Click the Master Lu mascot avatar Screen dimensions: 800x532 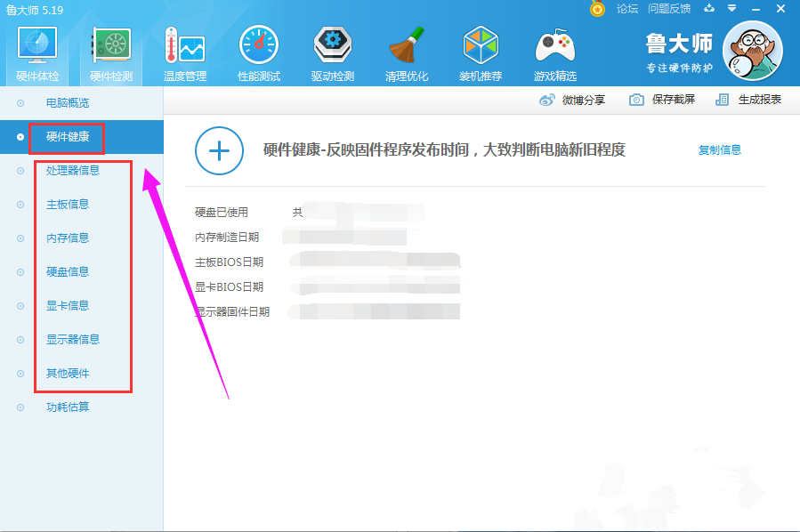[x=752, y=51]
